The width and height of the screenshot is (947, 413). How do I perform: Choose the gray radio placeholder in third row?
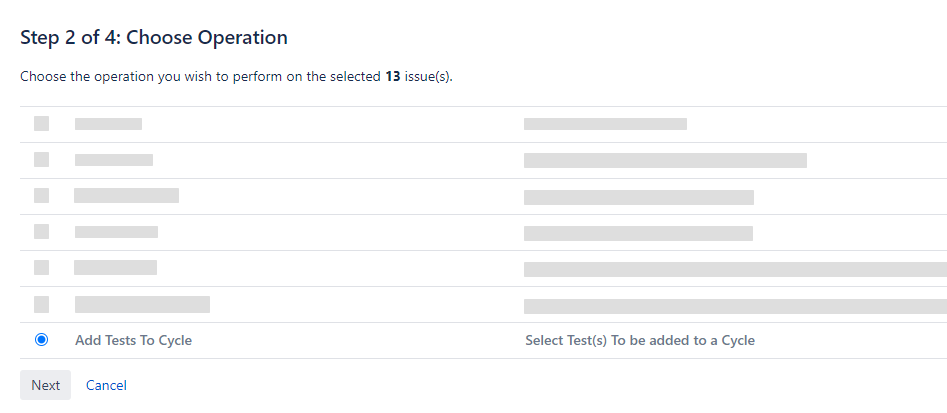click(x=41, y=196)
